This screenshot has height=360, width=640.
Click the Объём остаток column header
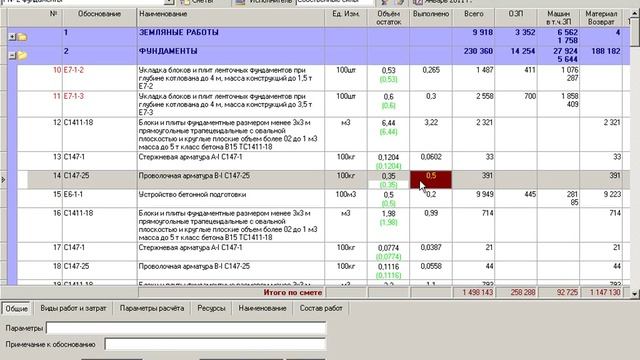pyautogui.click(x=389, y=18)
